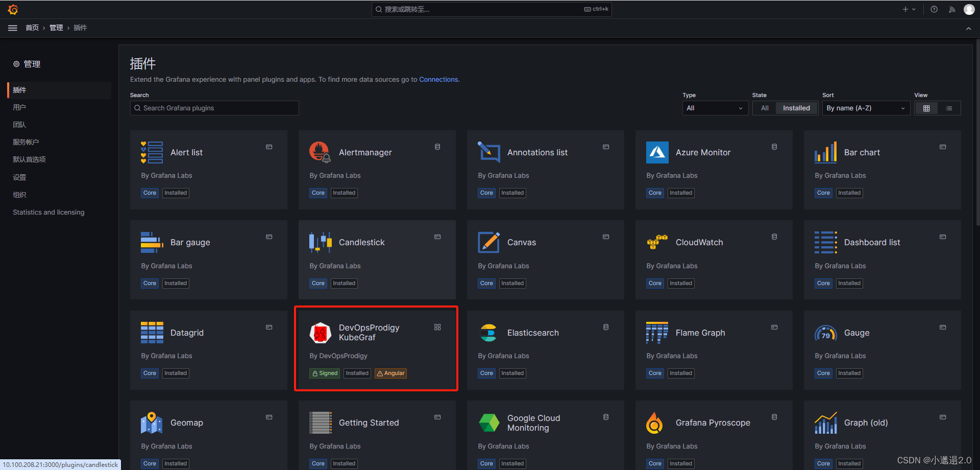Open the news RSS feed icon
The height and width of the screenshot is (470, 980).
tap(952, 9)
